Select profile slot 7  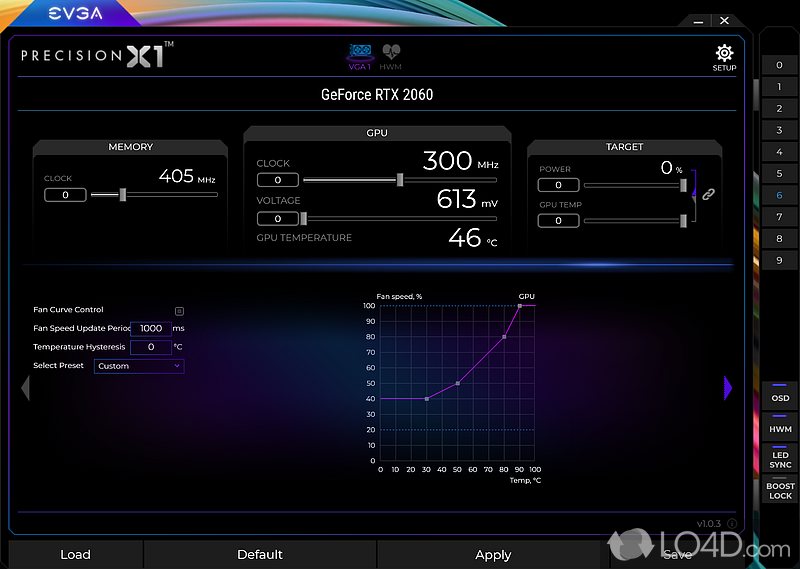(779, 217)
